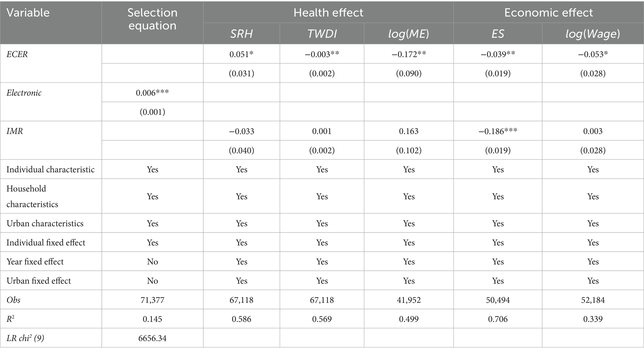Select the R² value 0.706

tap(498, 319)
